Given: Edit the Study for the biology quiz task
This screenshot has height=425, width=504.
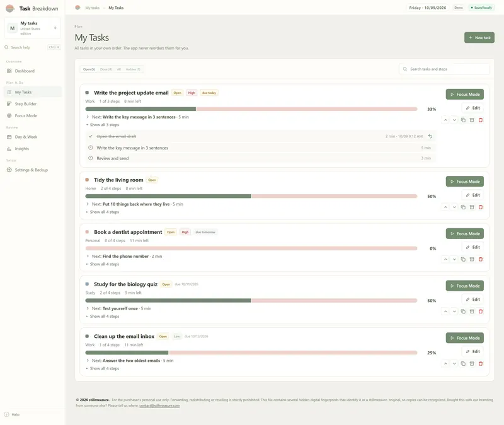Looking at the screenshot, I should (473, 300).
